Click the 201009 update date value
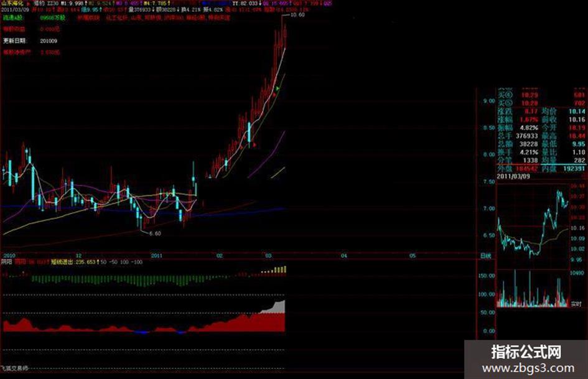Image resolution: width=588 pixels, height=379 pixels. [49, 40]
